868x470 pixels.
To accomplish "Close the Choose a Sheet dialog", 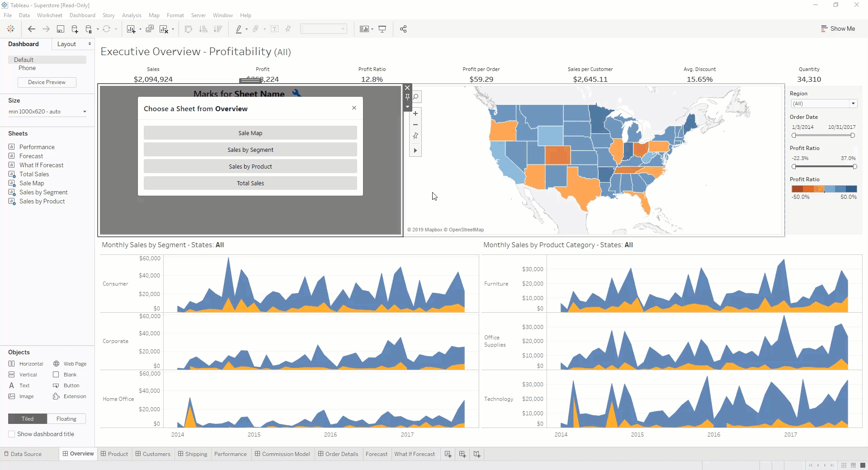I will tap(354, 108).
